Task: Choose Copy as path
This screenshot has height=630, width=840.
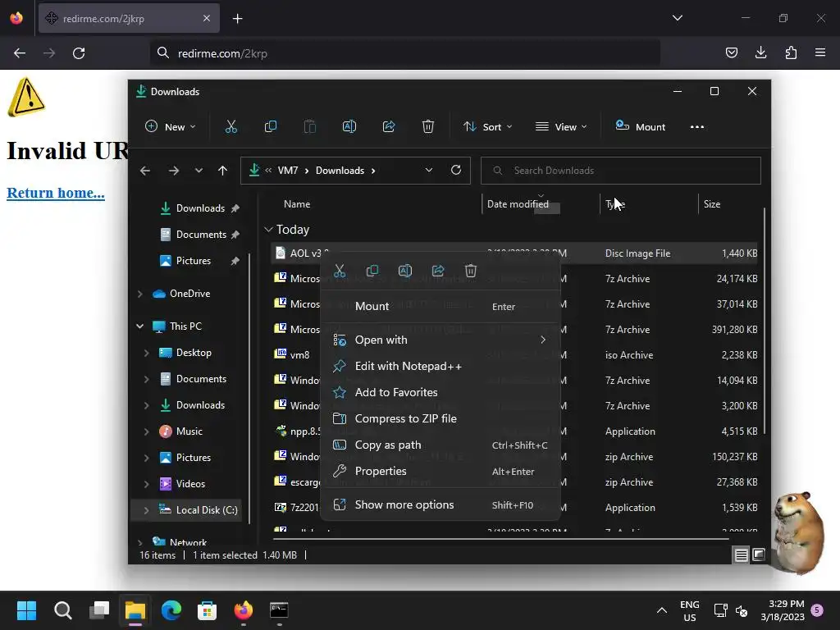Action: click(x=441, y=445)
